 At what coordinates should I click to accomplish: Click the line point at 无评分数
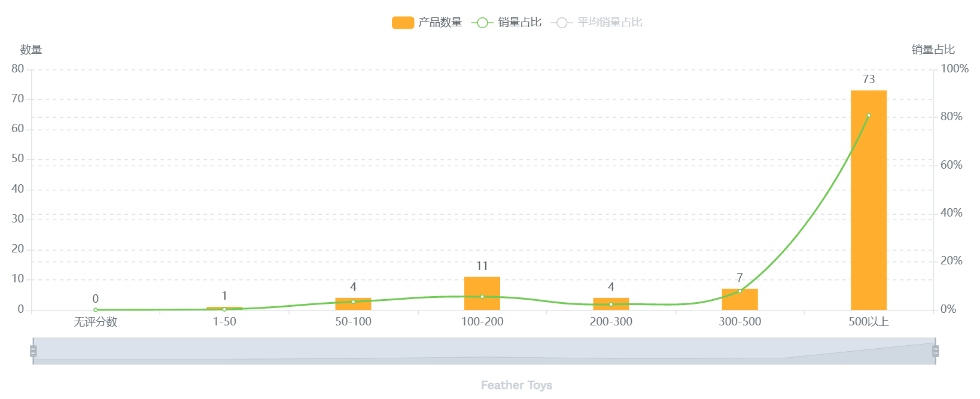[96, 310]
